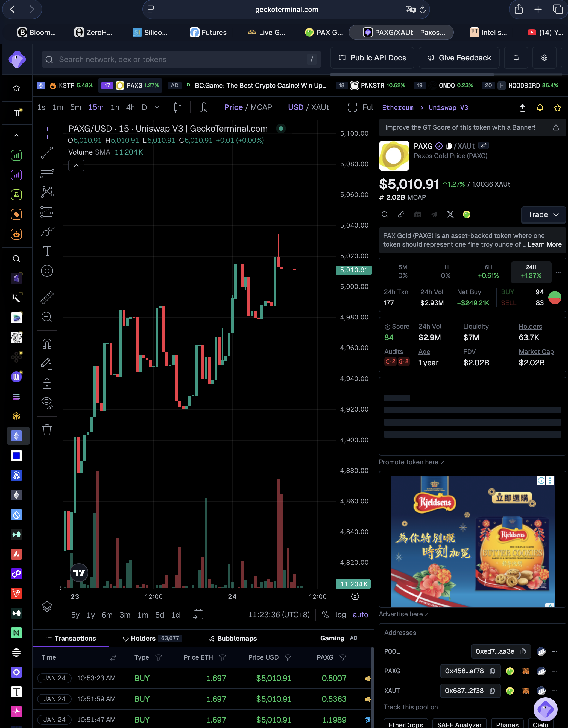Select the ruler measure tool
Image resolution: width=568 pixels, height=728 pixels.
47,297
